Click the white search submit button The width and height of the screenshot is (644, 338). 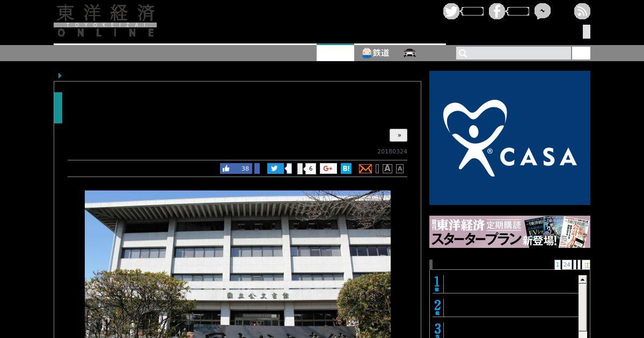point(581,53)
